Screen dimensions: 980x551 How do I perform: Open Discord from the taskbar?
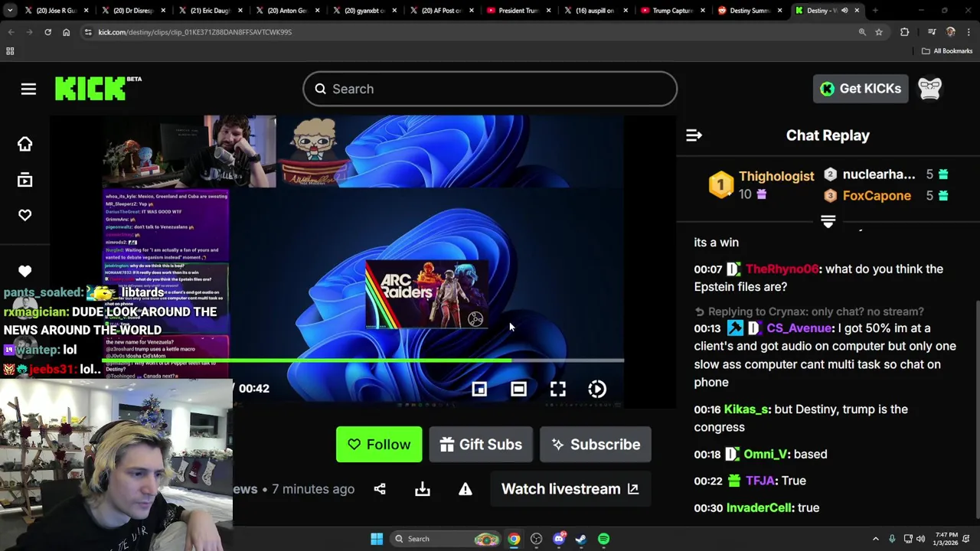(559, 539)
